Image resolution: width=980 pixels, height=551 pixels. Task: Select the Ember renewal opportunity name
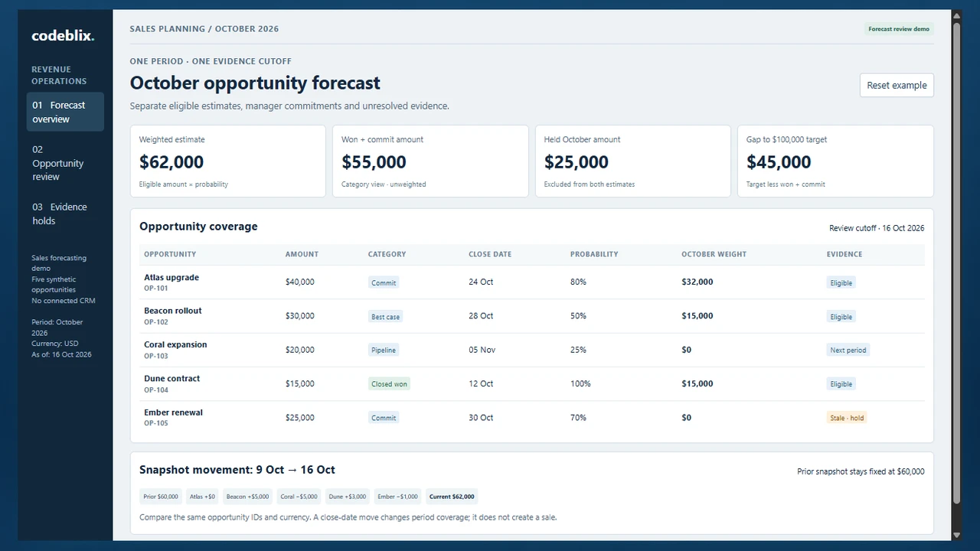click(174, 412)
